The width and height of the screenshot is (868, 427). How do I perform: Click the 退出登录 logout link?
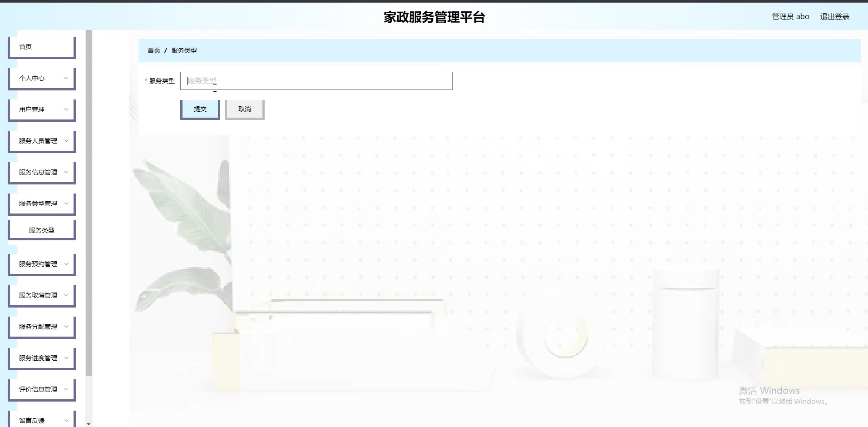click(834, 17)
